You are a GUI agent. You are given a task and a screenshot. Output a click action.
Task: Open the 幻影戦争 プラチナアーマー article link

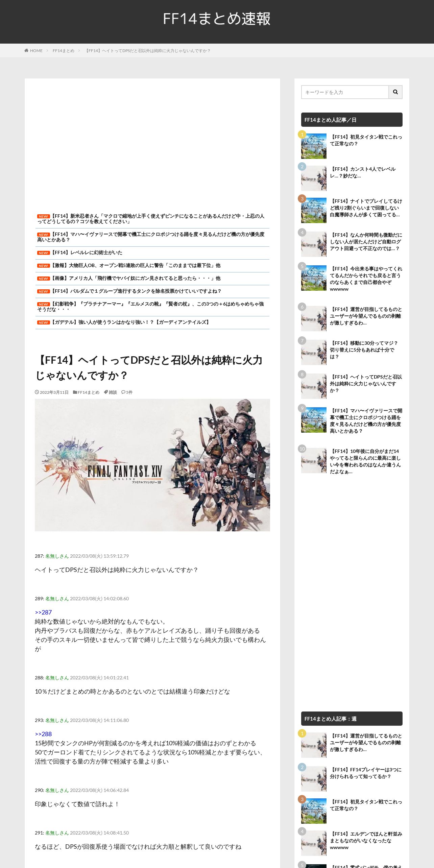point(151,307)
